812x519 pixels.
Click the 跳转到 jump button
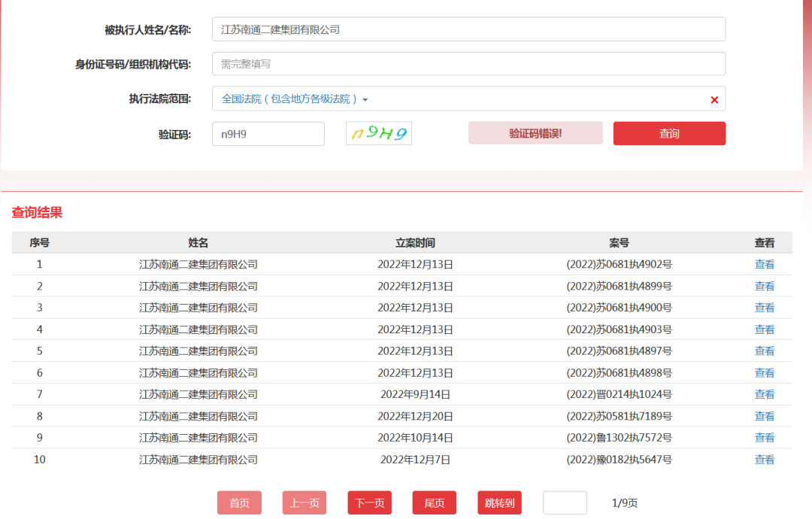(x=500, y=502)
